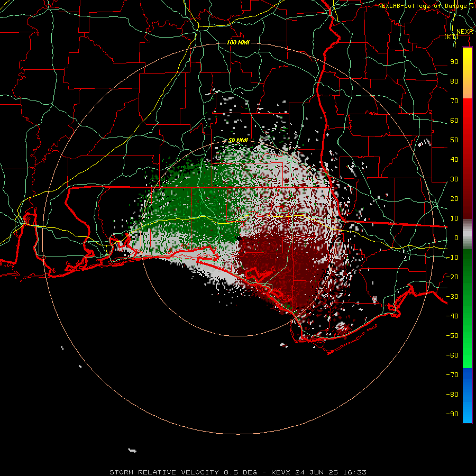
Task: Click the "KEVX" radar site identifier
Action: click(281, 472)
